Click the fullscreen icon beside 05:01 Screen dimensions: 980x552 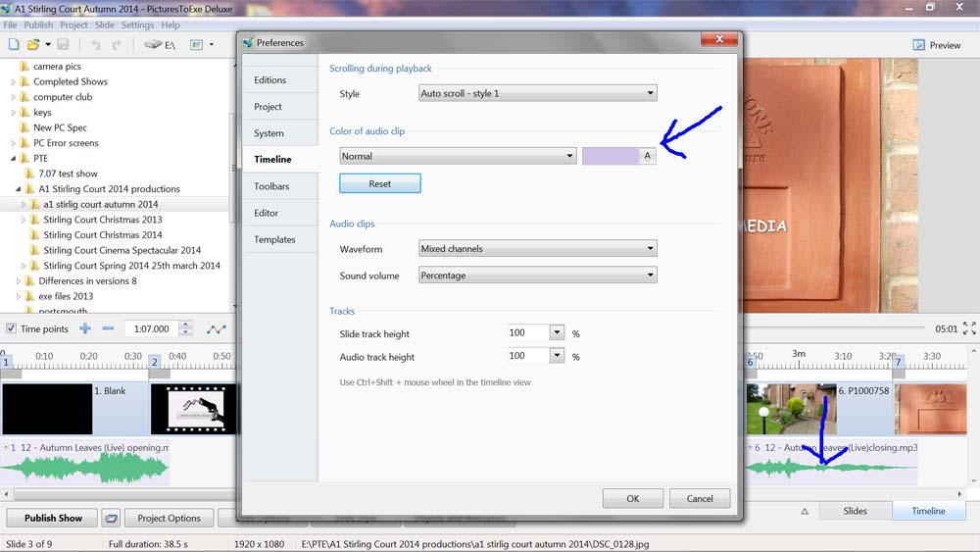click(969, 329)
